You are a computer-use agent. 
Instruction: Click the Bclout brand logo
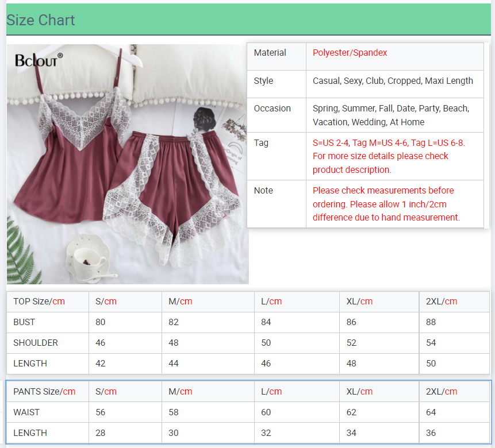[x=39, y=60]
